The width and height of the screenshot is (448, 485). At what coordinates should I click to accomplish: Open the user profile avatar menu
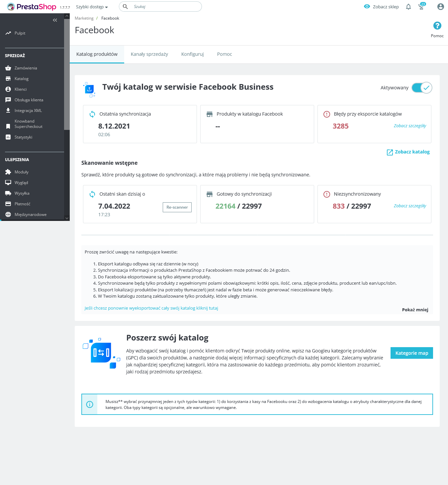click(441, 7)
